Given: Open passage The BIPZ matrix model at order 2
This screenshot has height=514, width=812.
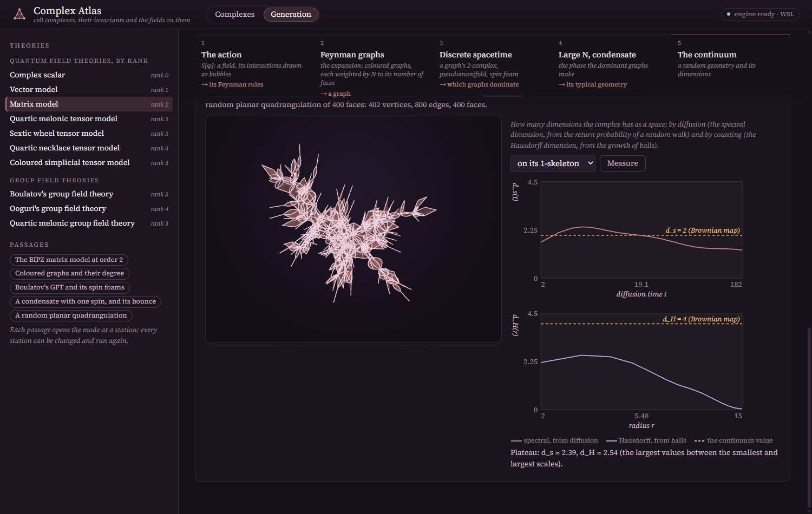Looking at the screenshot, I should [69, 260].
